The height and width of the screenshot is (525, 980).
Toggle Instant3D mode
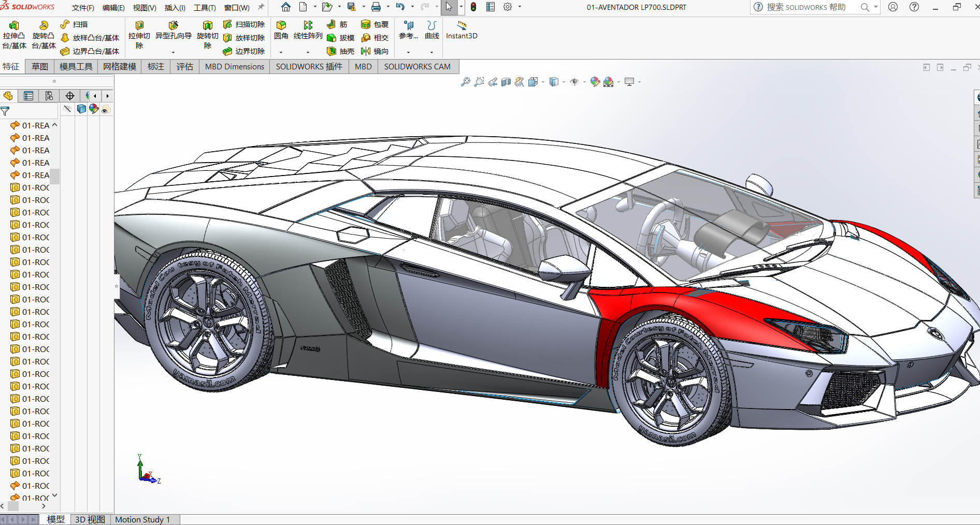click(x=462, y=31)
